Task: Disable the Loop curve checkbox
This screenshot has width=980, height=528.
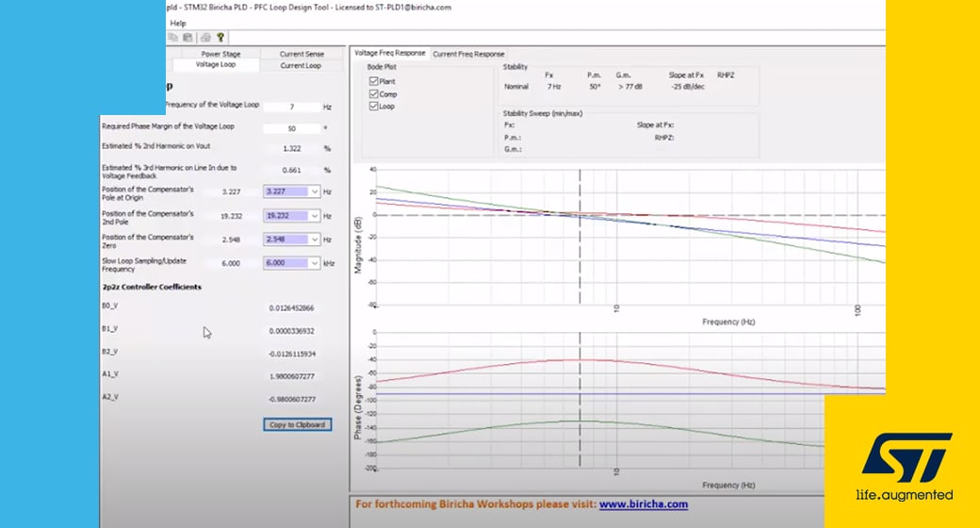Action: pos(374,107)
